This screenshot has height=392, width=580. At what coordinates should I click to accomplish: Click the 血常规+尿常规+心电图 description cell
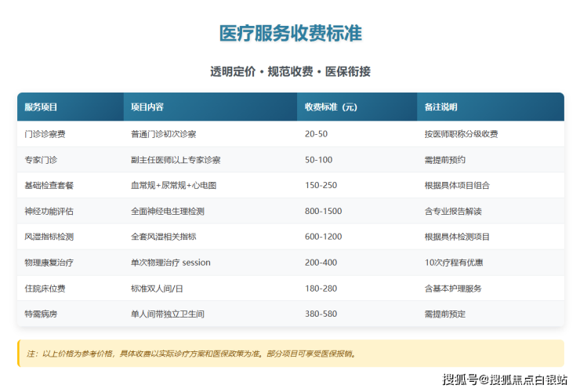pos(173,186)
